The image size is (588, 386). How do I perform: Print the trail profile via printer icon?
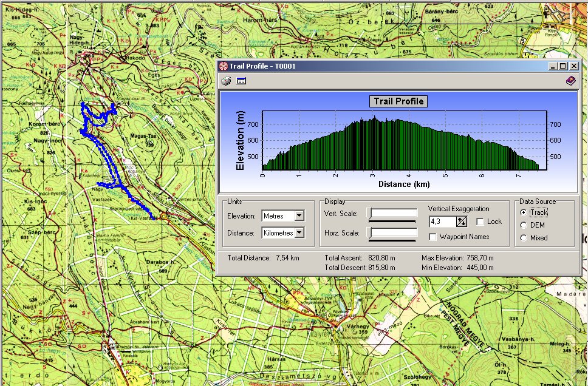pyautogui.click(x=226, y=81)
